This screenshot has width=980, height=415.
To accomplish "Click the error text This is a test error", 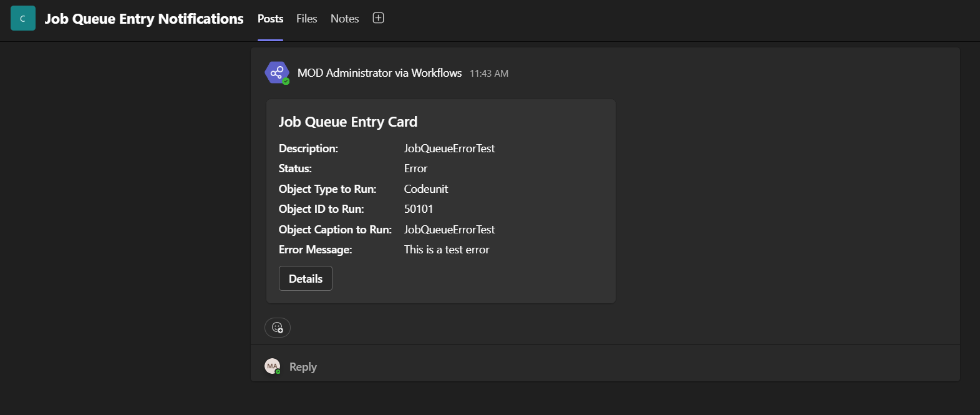I will (x=447, y=250).
